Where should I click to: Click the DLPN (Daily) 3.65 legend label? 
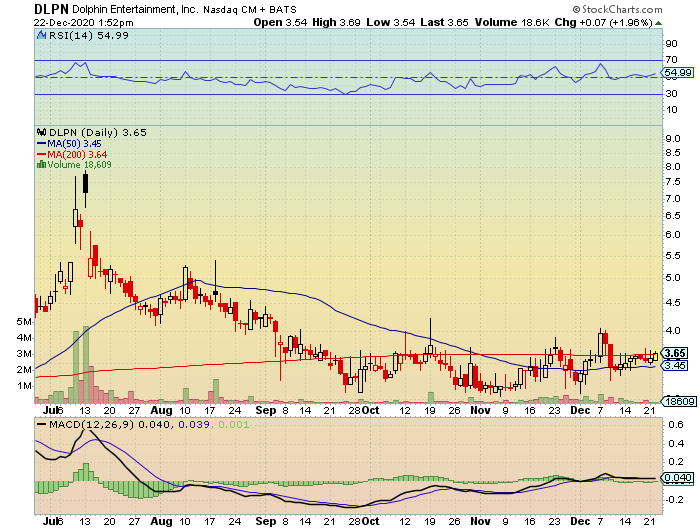98,133
